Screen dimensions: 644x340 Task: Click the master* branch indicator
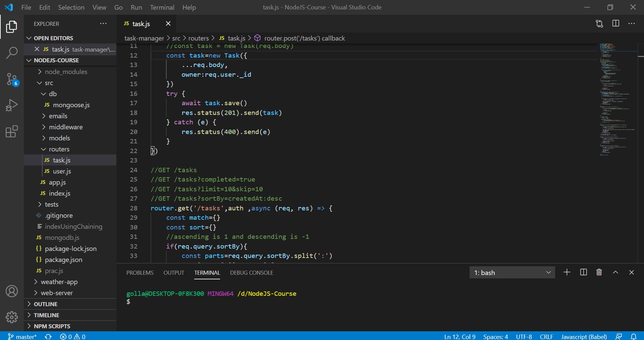(22, 336)
